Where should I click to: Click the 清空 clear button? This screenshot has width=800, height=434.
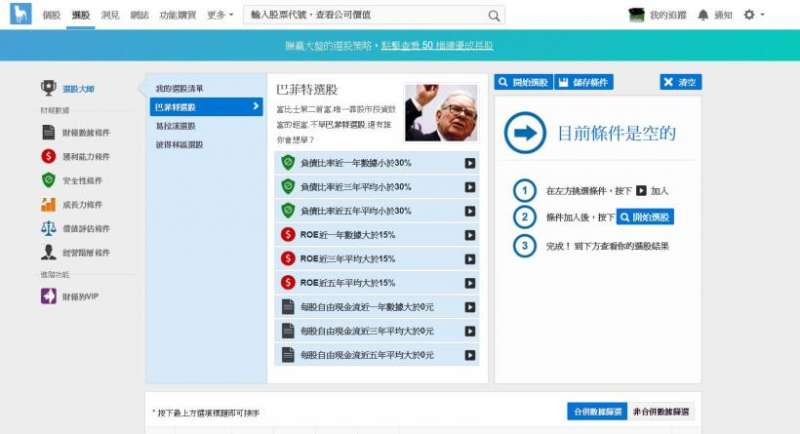[681, 82]
